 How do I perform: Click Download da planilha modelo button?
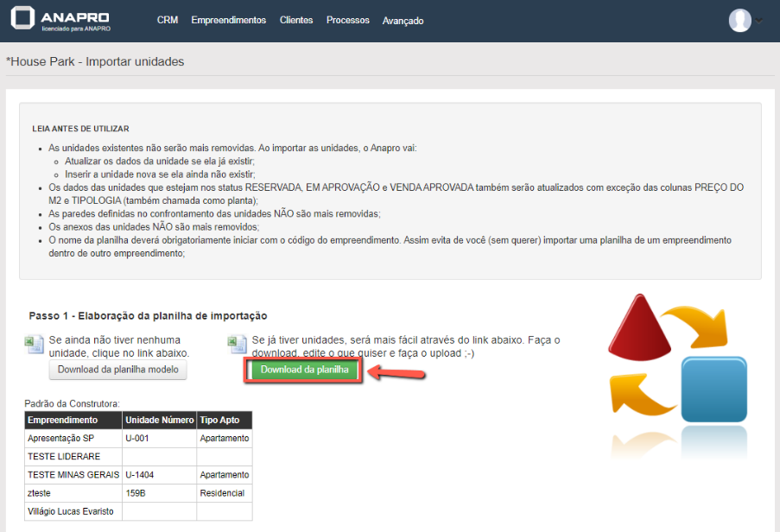click(x=117, y=370)
